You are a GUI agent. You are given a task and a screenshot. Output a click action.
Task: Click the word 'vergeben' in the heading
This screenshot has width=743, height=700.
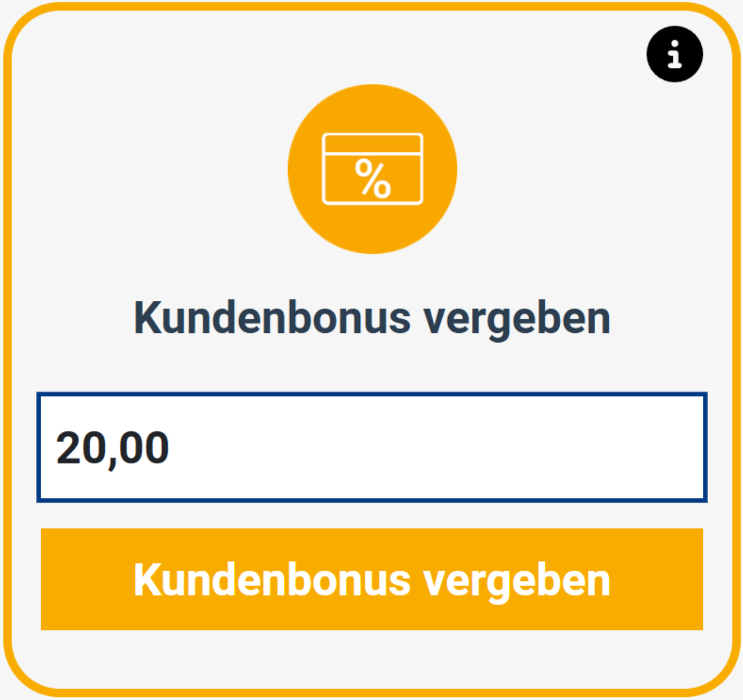point(517,319)
